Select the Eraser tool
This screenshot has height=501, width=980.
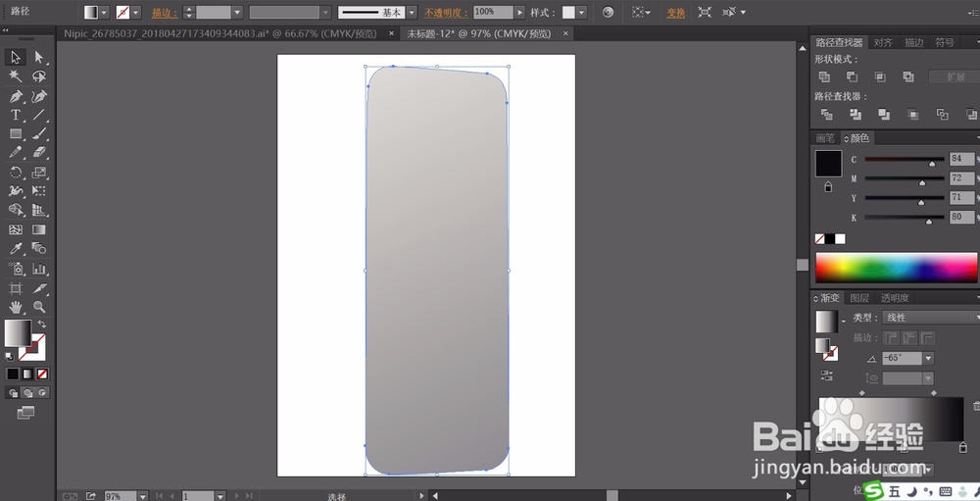pos(39,152)
